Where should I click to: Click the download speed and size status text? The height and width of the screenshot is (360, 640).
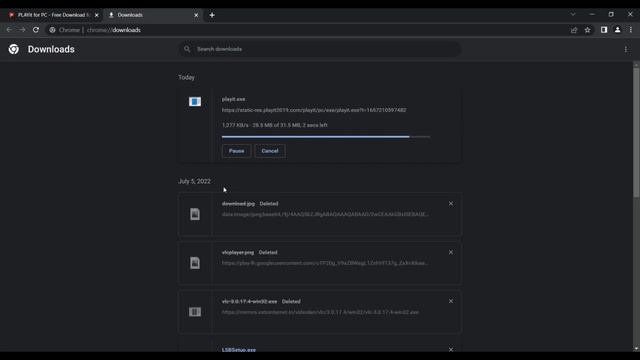275,125
